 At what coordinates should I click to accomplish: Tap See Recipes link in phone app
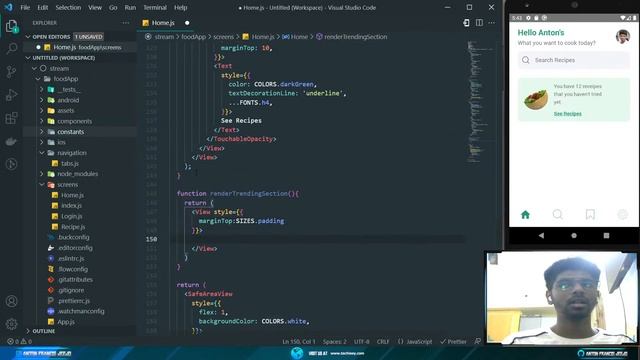pos(567,114)
